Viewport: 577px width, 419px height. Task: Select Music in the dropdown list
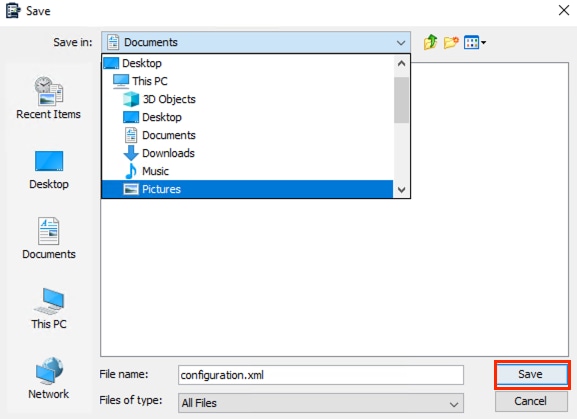tap(248, 171)
